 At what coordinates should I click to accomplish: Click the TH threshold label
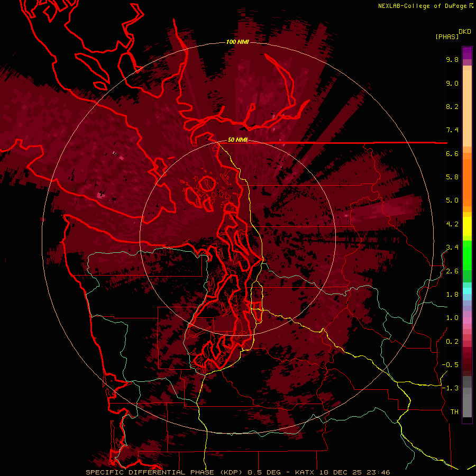[454, 412]
